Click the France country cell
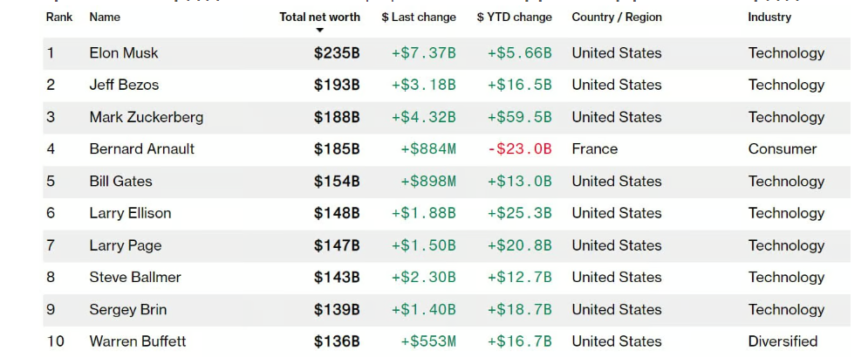 click(x=594, y=149)
